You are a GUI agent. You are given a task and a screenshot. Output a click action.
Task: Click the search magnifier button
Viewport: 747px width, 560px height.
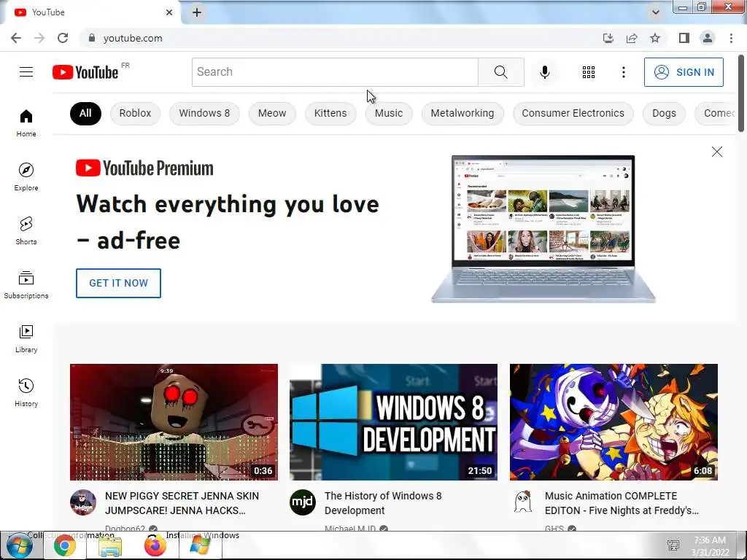pyautogui.click(x=500, y=72)
